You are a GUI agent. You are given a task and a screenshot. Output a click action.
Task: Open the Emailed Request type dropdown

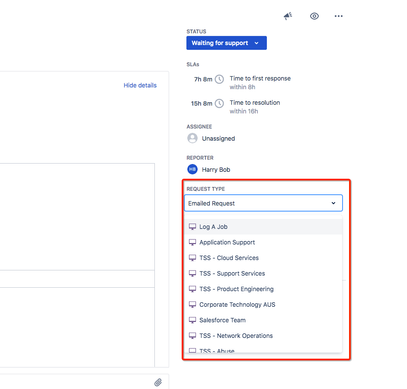[x=263, y=203]
